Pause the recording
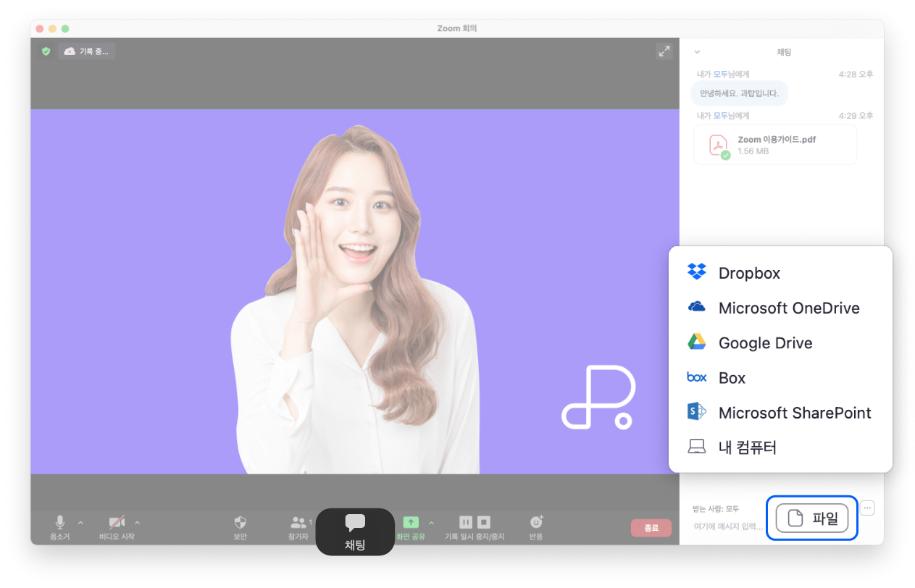915x588 pixels. (466, 522)
